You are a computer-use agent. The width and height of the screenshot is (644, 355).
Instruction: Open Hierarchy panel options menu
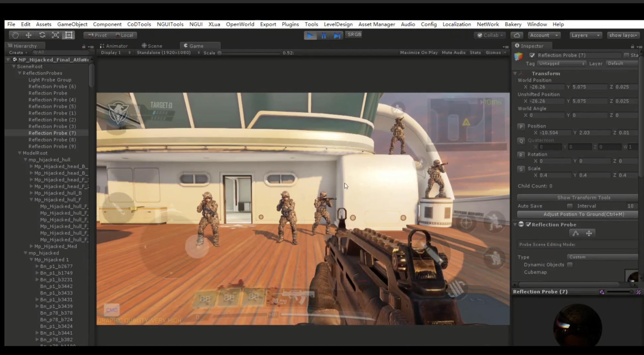[91, 47]
